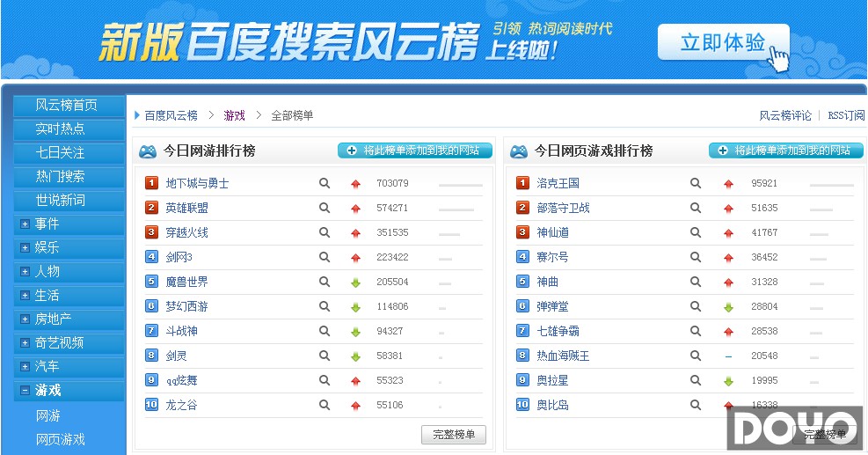Click rank badge 10 beside 龙之谷
The image size is (868, 455).
[151, 405]
